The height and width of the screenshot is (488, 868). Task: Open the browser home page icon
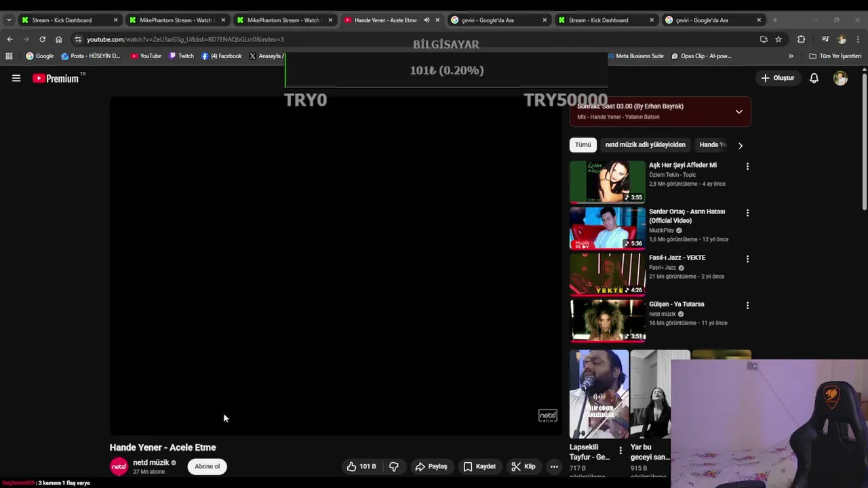(58, 39)
